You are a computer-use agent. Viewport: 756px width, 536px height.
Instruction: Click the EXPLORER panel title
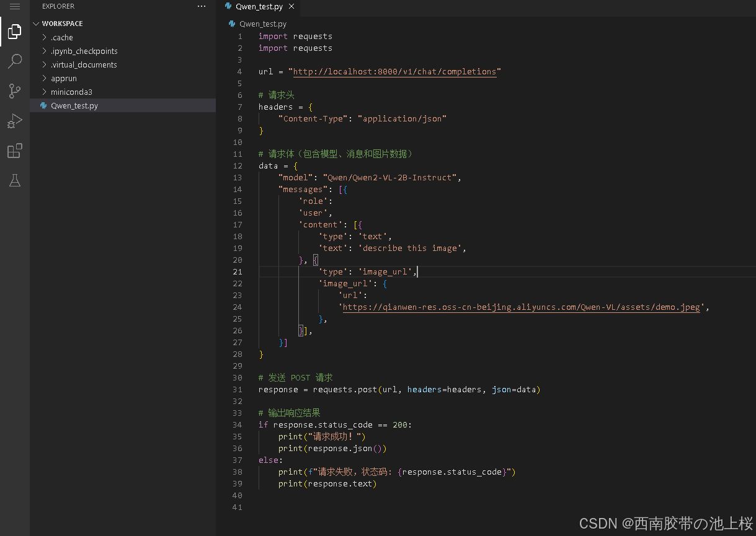point(58,6)
